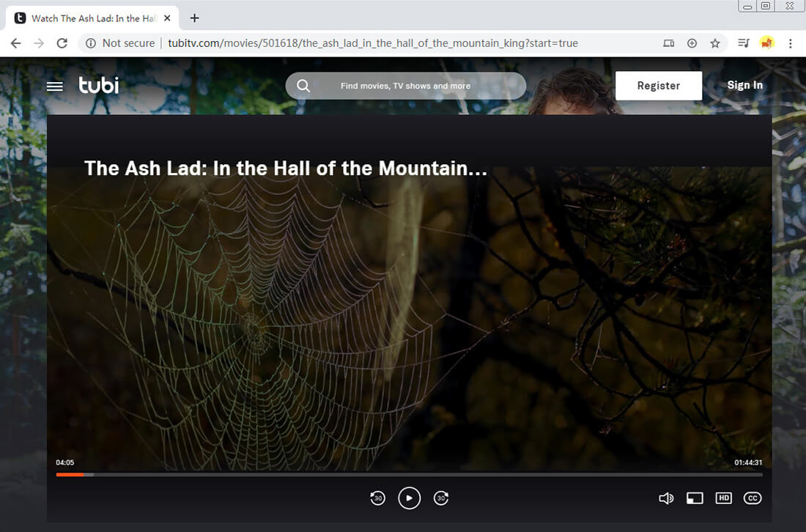This screenshot has height=532, width=806.
Task: Select the Watch The Ash Lad tab
Action: (92, 18)
